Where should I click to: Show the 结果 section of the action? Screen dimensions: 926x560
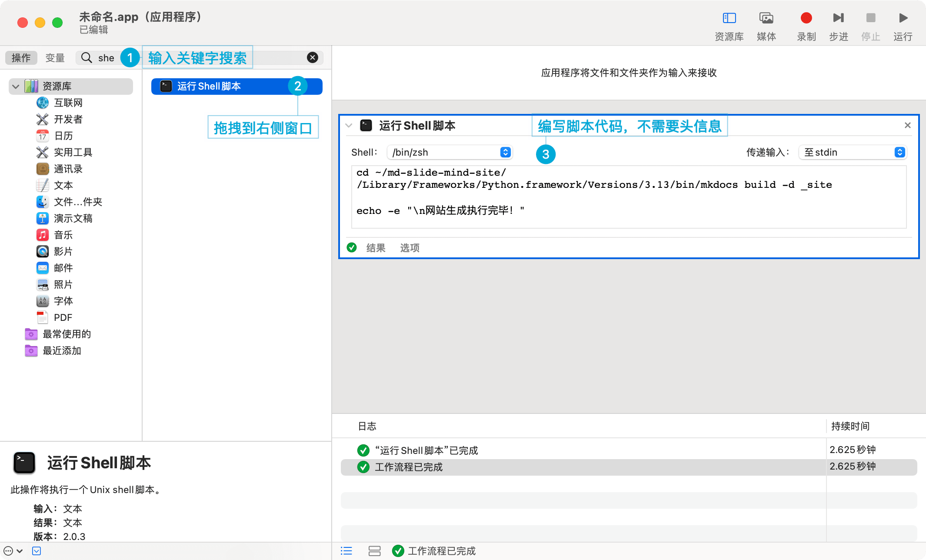pos(376,248)
